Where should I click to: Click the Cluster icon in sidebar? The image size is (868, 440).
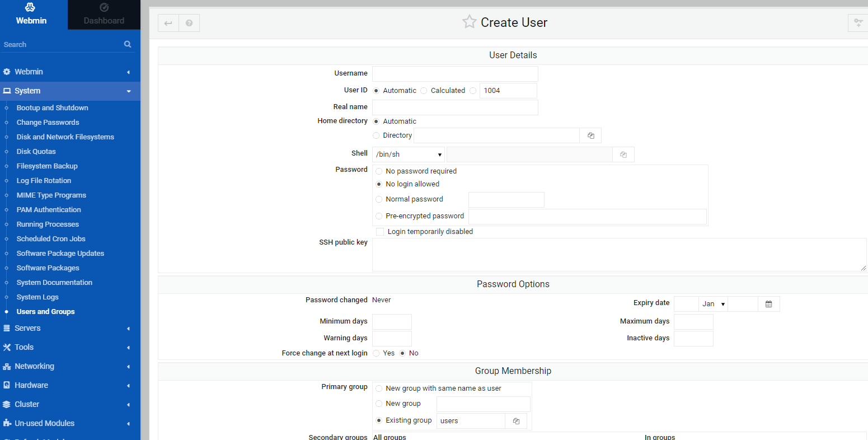(7, 404)
